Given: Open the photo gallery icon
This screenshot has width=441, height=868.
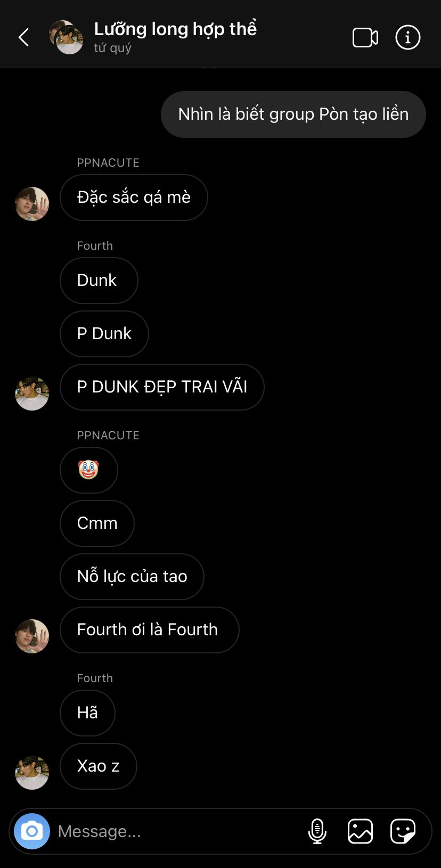Looking at the screenshot, I should tap(360, 831).
